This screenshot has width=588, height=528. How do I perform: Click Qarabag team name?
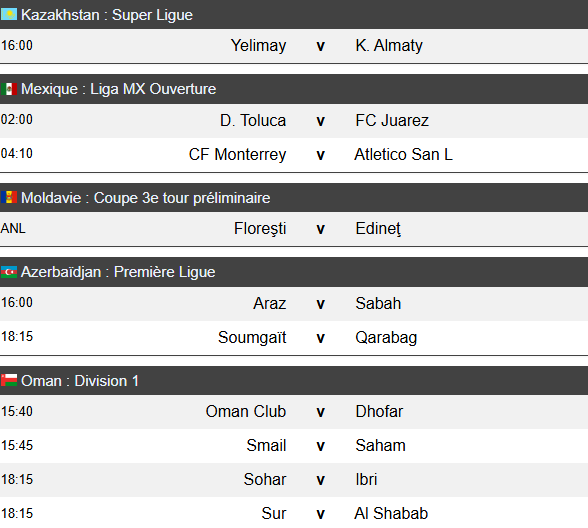point(386,338)
